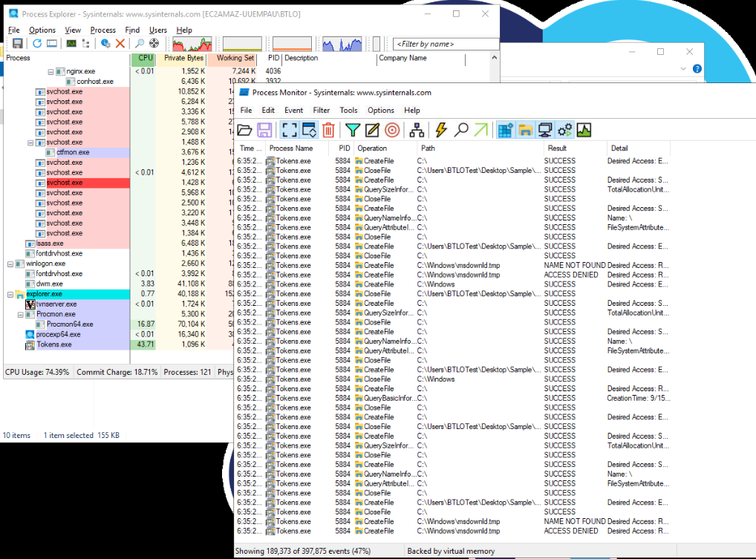Select conhost.exe process row
Image resolution: width=756 pixels, height=559 pixels.
tap(95, 82)
